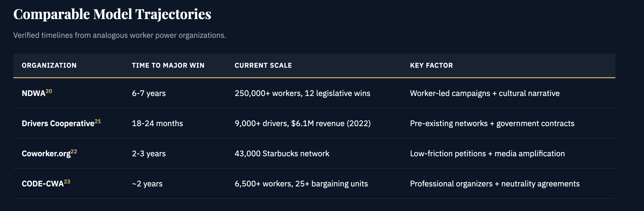Click the Organization column header
Image resolution: width=644 pixels, height=211 pixels.
(x=49, y=65)
